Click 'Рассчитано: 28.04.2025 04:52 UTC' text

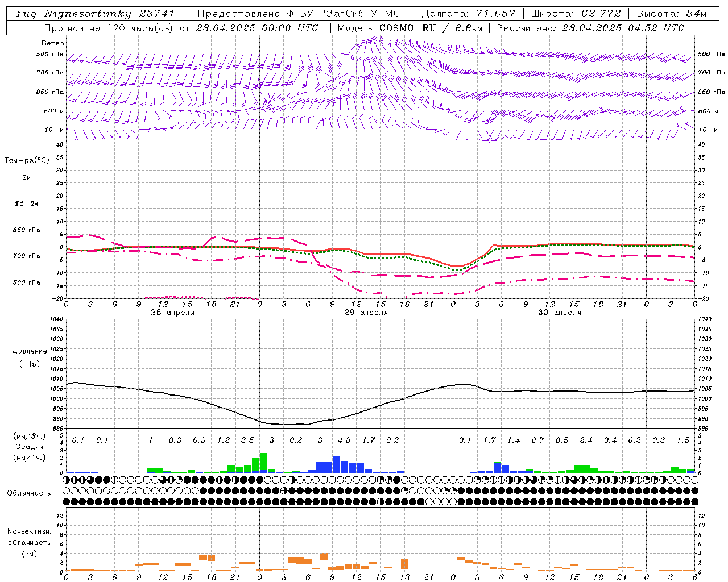click(590, 28)
